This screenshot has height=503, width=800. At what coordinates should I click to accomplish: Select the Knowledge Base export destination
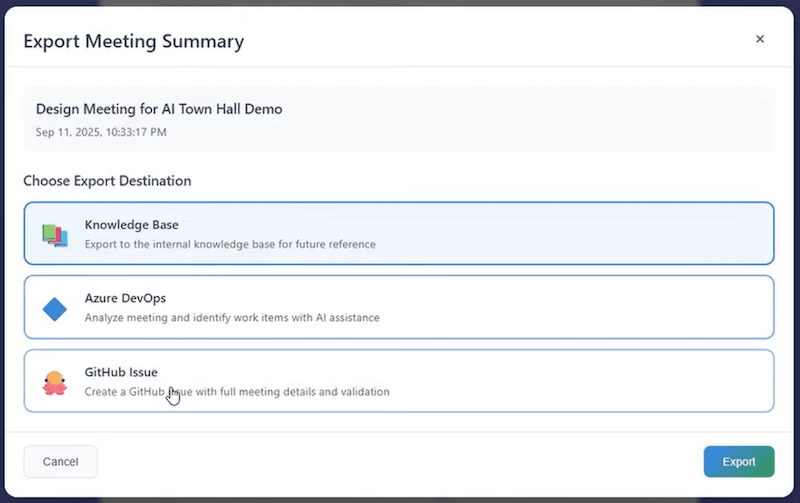(399, 234)
